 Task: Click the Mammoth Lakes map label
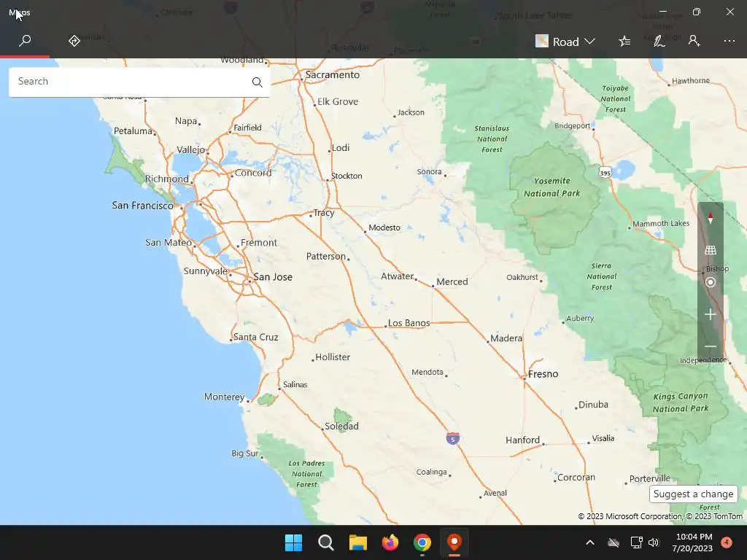[x=661, y=223]
